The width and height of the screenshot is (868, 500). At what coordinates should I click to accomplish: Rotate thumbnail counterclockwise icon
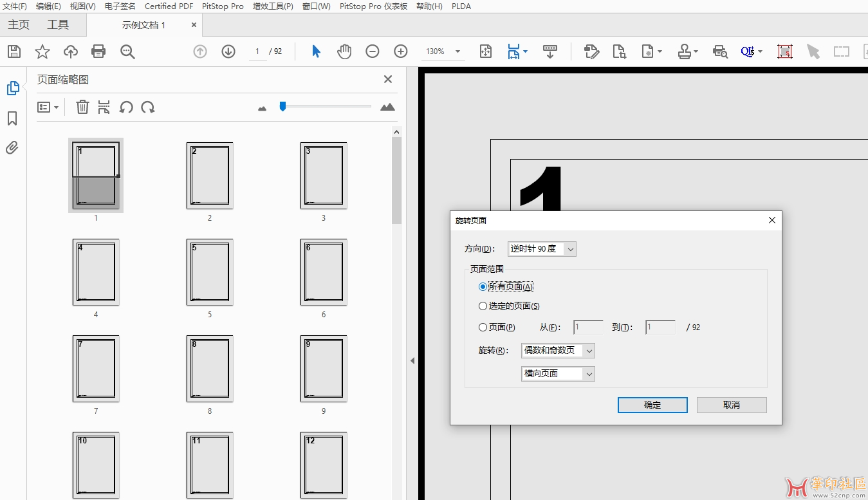pos(126,107)
